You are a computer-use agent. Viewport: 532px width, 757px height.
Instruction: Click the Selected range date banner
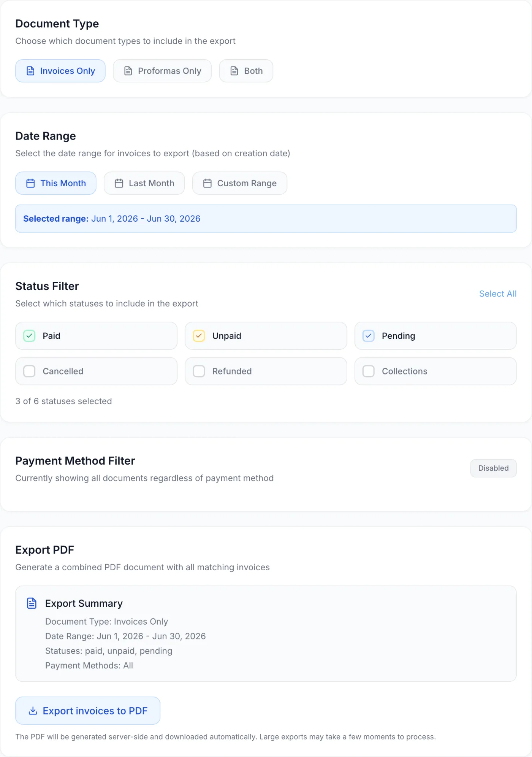pos(266,219)
